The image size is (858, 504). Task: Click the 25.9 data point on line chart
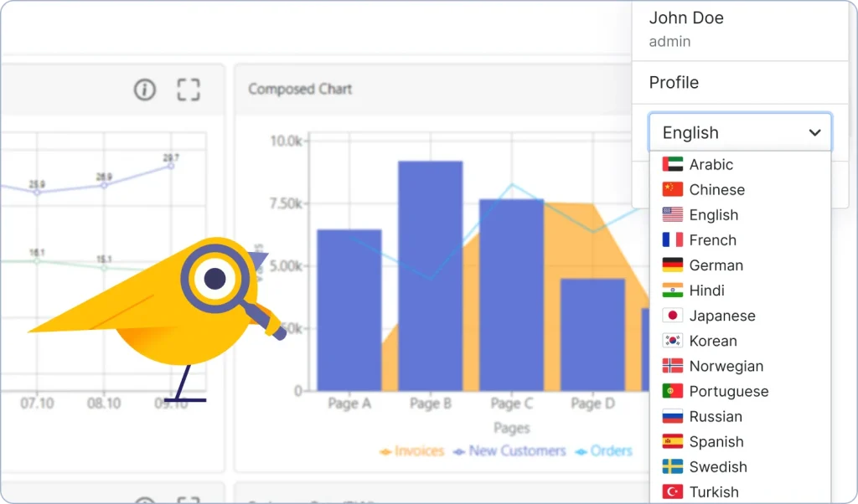[37, 193]
